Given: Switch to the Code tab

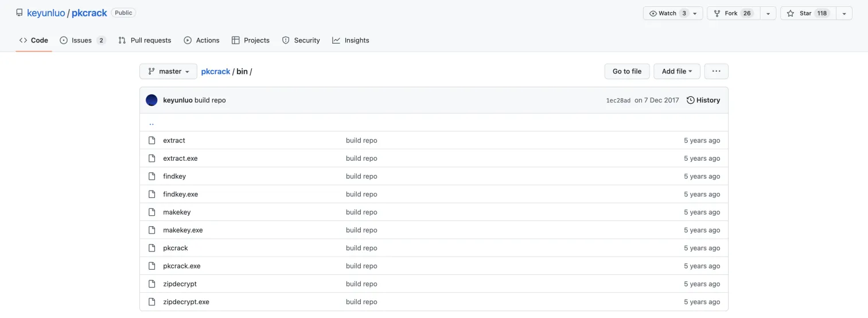Looking at the screenshot, I should click(x=33, y=40).
